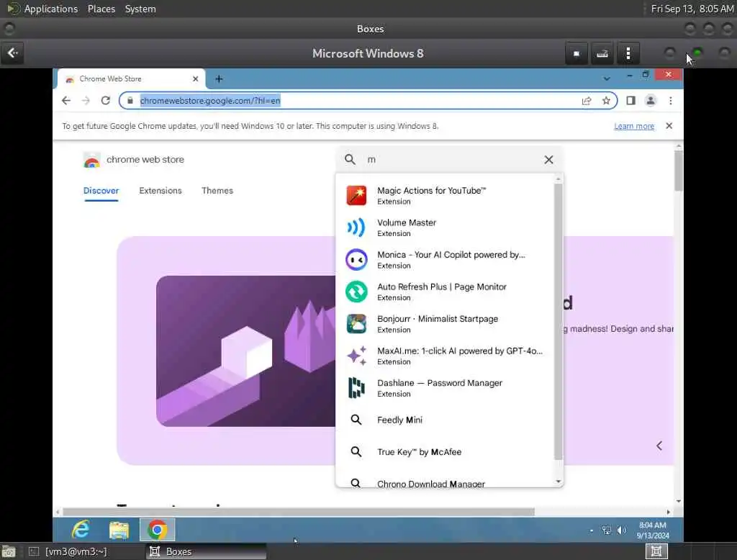Select Monica AI Copilot suggestion
Screen dimensions: 737x560
tap(446, 260)
